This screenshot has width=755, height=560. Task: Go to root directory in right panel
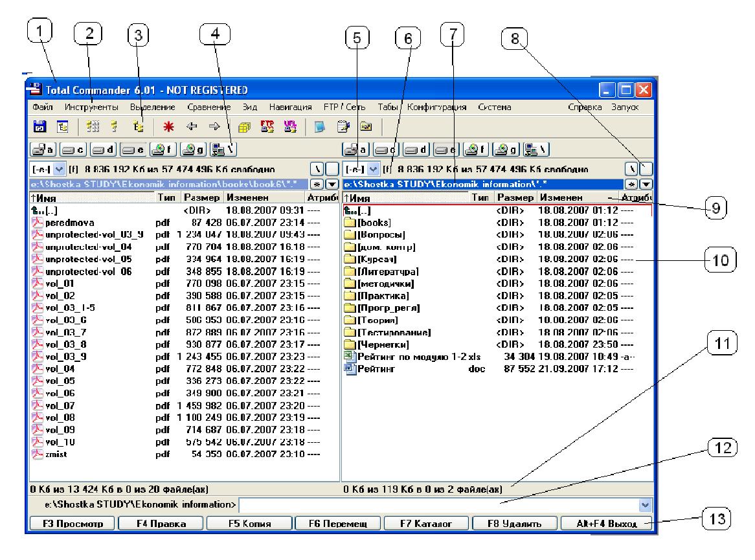tap(631, 169)
